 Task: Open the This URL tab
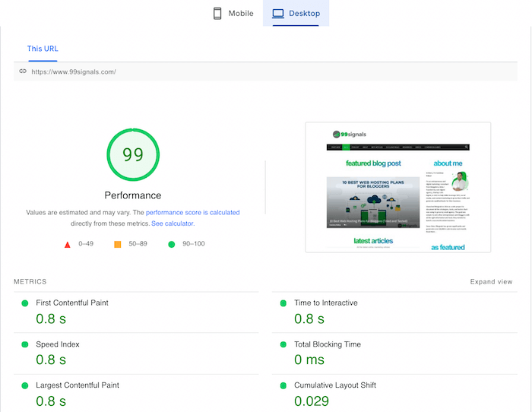pos(43,49)
